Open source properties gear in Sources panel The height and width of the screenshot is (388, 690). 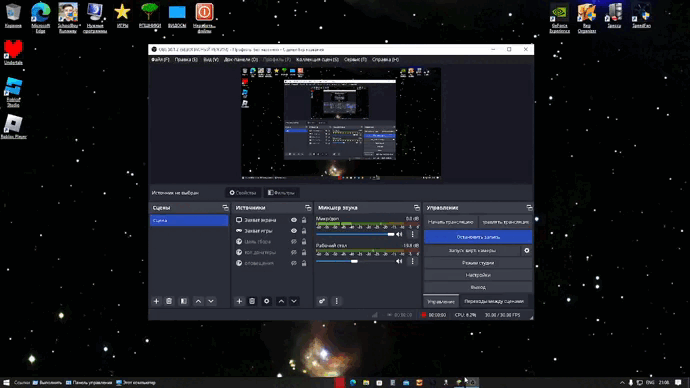click(x=267, y=301)
